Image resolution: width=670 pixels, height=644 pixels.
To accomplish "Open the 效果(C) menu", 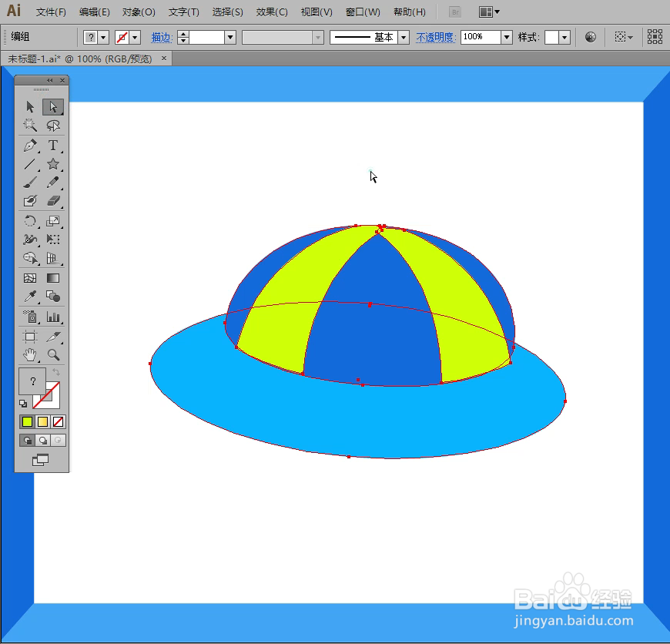I will 272,12.
